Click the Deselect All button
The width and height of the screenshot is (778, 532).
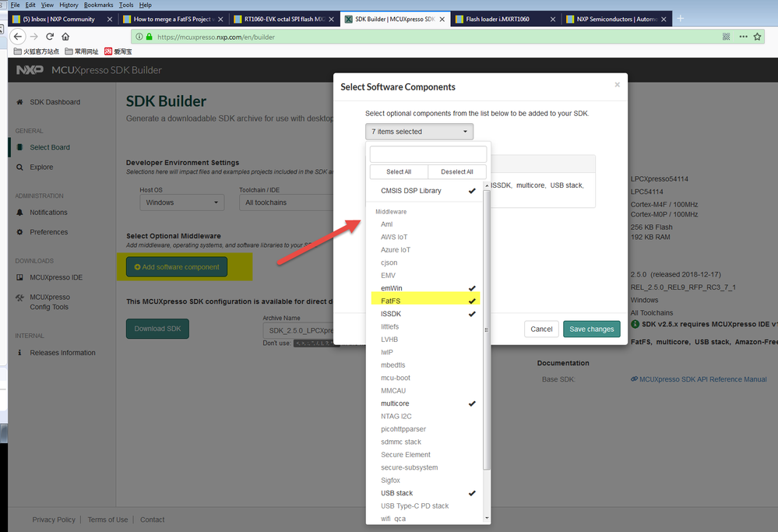click(x=457, y=171)
